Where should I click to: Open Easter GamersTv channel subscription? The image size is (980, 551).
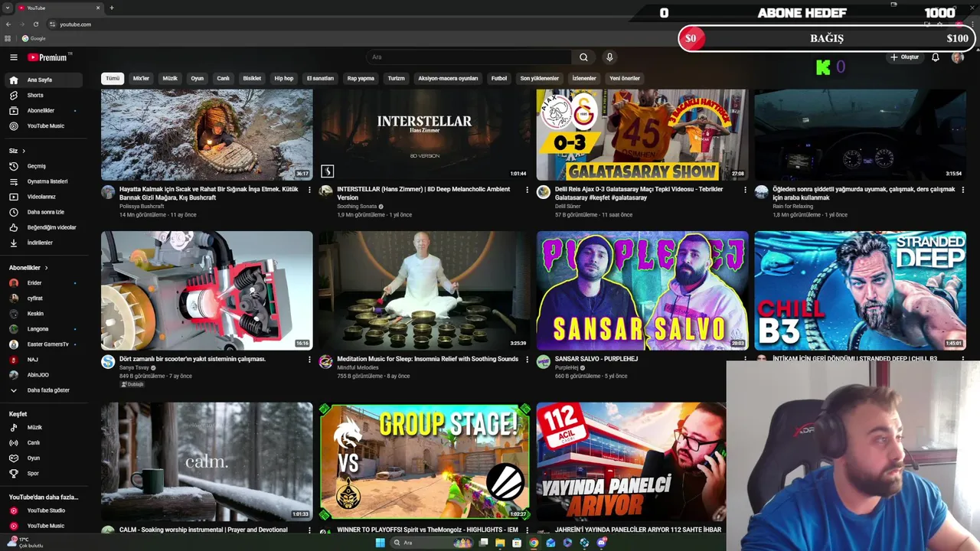43,344
